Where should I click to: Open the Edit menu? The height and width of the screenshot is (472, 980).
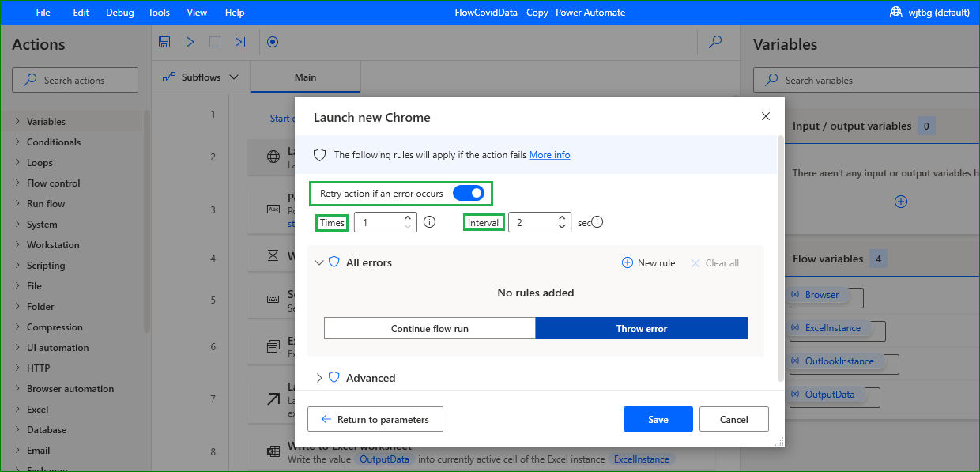tap(81, 13)
